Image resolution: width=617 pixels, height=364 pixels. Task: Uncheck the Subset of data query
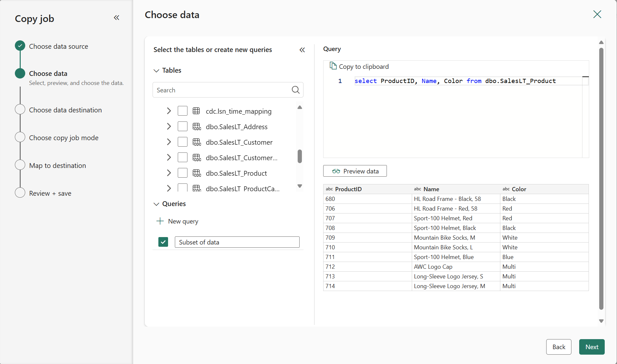[163, 242]
